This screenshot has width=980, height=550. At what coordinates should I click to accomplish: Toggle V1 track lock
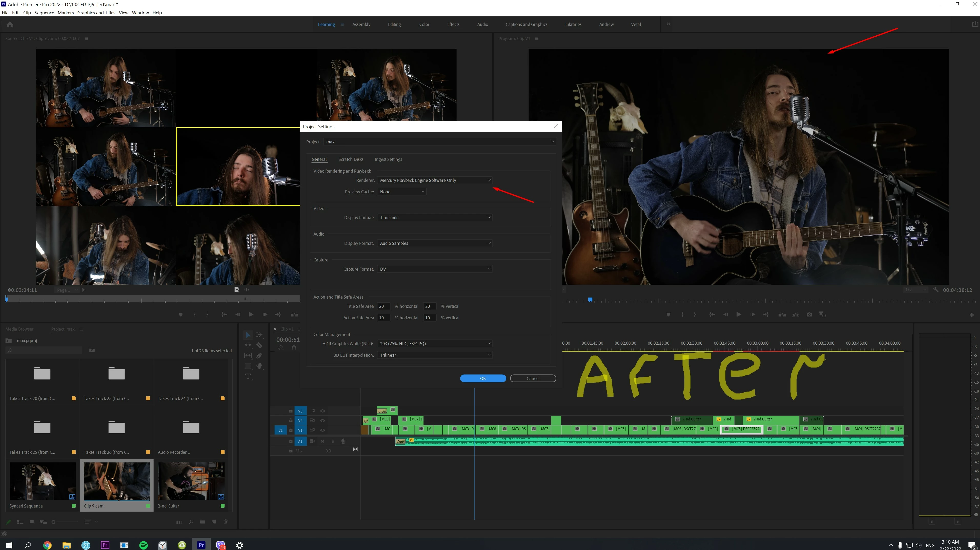coord(291,430)
